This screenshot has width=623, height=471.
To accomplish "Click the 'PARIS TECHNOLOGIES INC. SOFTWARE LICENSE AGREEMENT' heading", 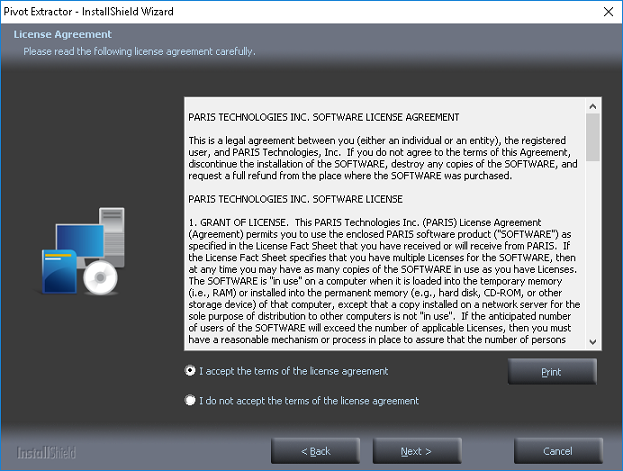I will pyautogui.click(x=323, y=117).
